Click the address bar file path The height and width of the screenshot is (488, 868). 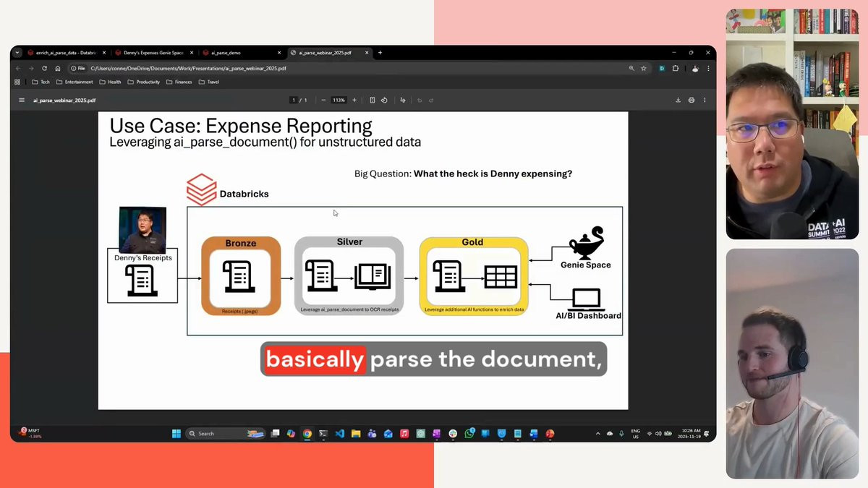click(188, 69)
